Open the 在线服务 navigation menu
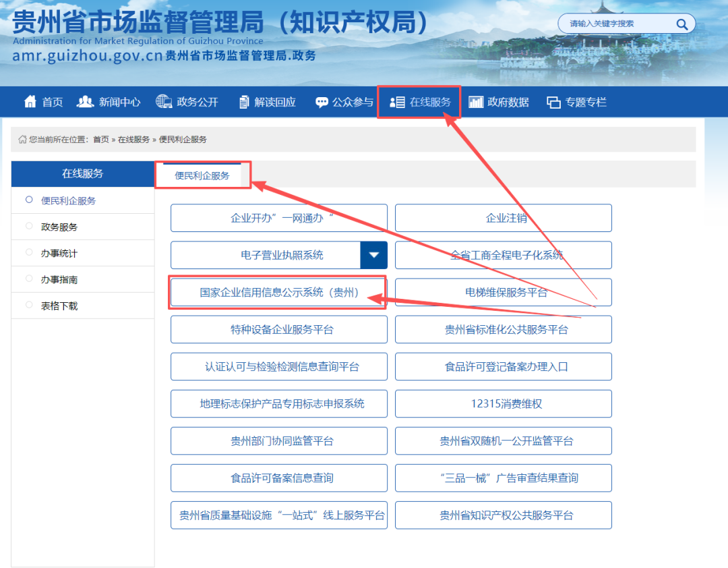Image resolution: width=728 pixels, height=568 pixels. [x=420, y=102]
